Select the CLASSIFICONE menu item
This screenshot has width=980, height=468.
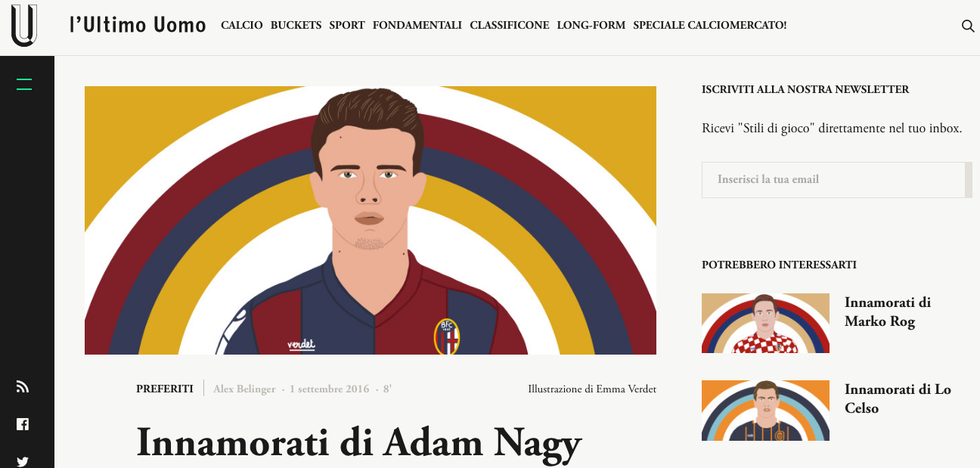pyautogui.click(x=510, y=25)
